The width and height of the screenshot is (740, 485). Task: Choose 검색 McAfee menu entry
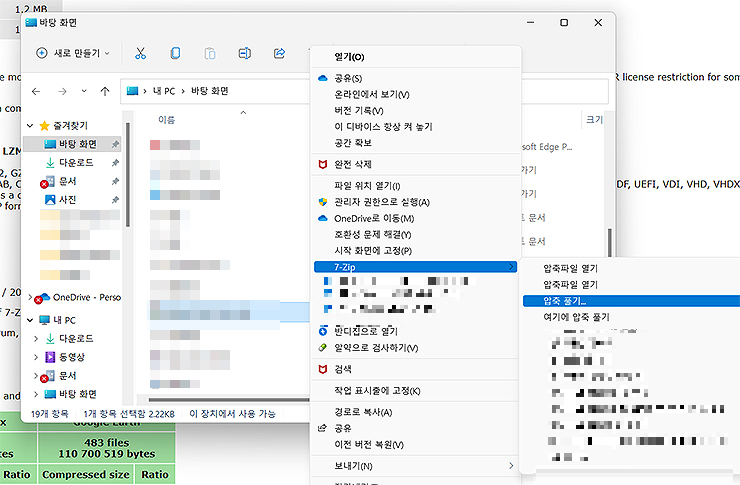pos(415,369)
